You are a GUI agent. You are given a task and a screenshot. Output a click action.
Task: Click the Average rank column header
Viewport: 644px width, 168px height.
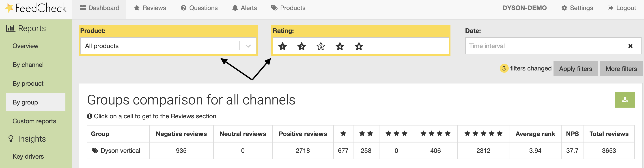tap(535, 134)
